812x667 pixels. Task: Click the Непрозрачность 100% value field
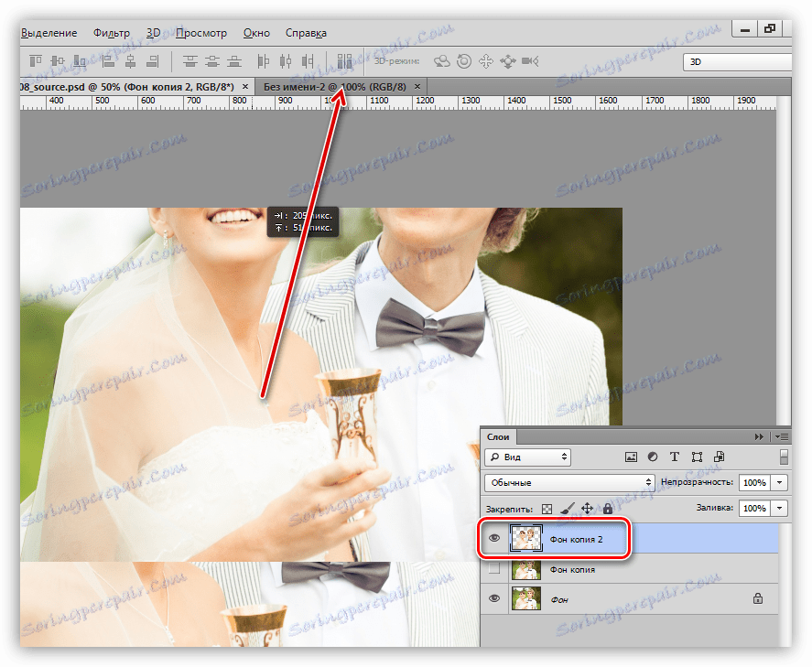pos(754,482)
